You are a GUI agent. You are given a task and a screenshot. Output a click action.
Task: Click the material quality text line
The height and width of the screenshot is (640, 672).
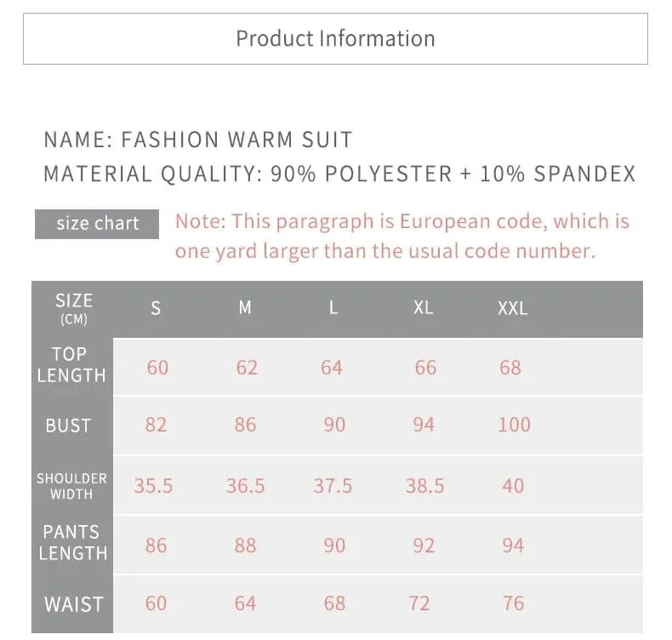(339, 174)
